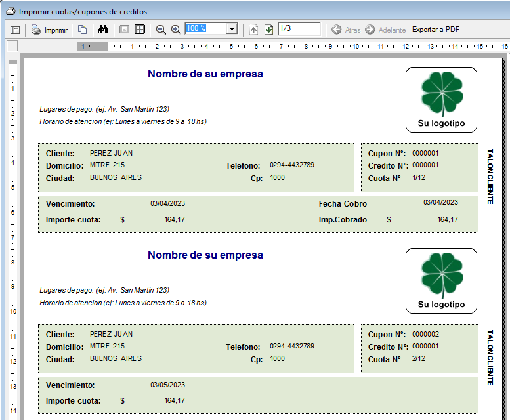Open the zoom percentage dropdown arrow
This screenshot has height=420, width=510.
coord(231,29)
